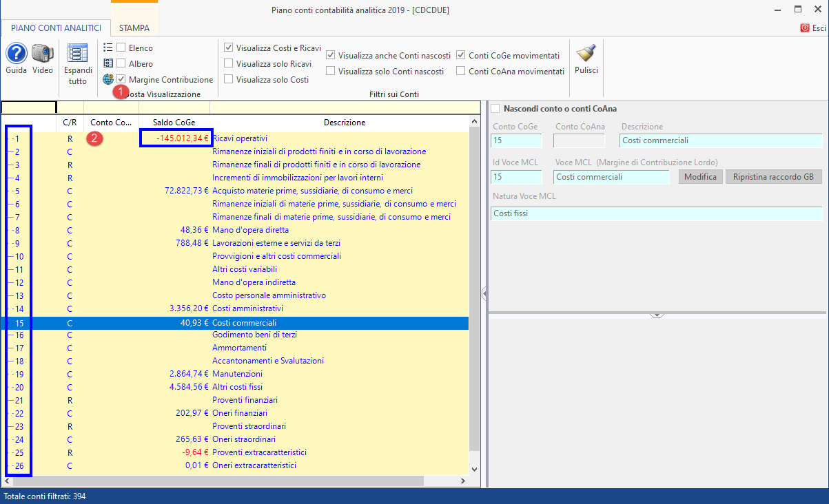This screenshot has width=829, height=504.
Task: Expand tree row 14 Costi amministrativi
Action: pos(12,308)
